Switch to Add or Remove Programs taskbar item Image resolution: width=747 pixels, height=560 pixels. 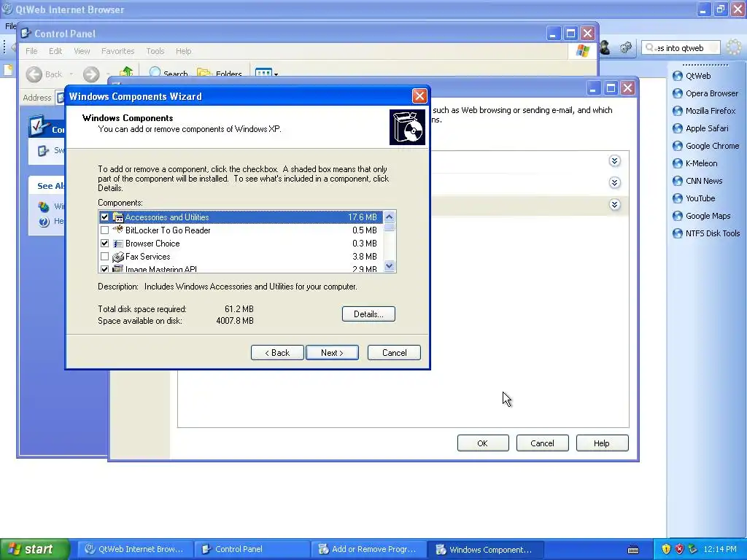click(368, 550)
